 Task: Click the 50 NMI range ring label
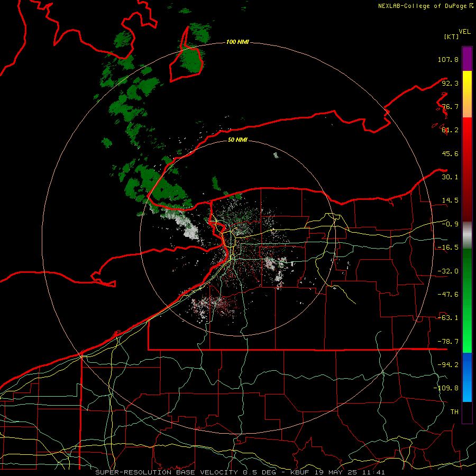coord(237,140)
